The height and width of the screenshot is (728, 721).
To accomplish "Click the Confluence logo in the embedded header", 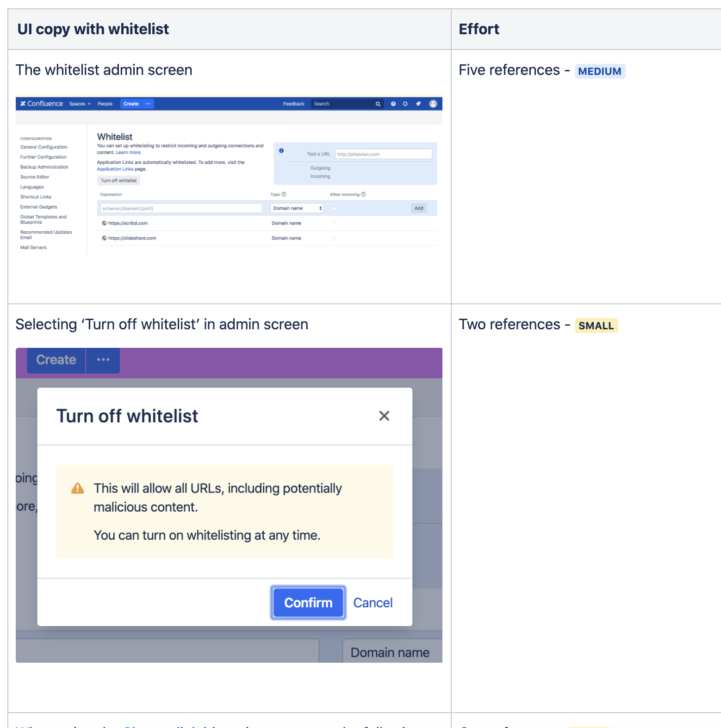I will (x=42, y=104).
